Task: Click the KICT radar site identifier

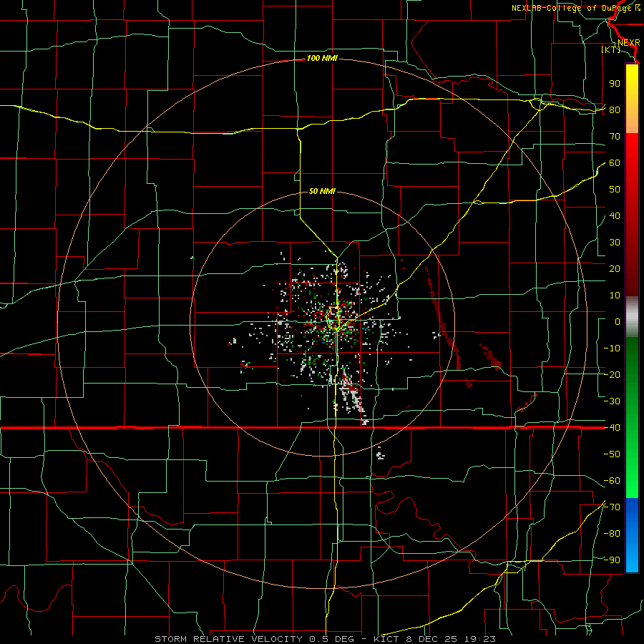Action: [386, 639]
